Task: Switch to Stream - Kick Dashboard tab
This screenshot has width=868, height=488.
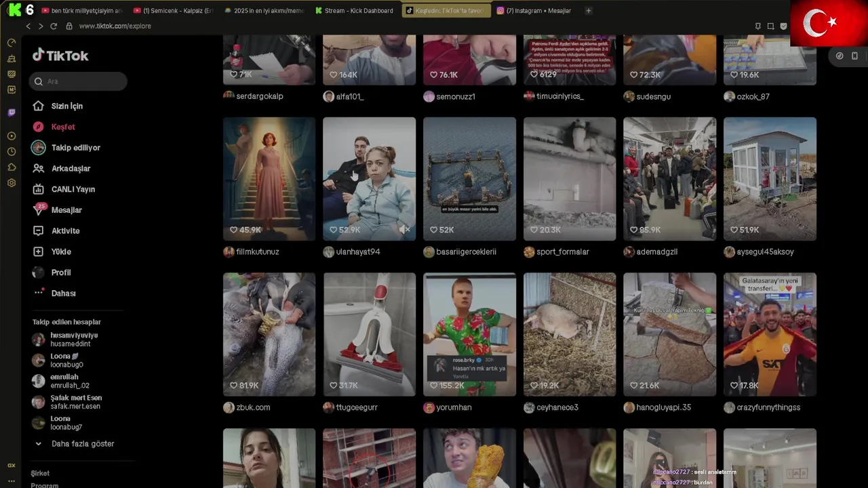Action: (355, 11)
